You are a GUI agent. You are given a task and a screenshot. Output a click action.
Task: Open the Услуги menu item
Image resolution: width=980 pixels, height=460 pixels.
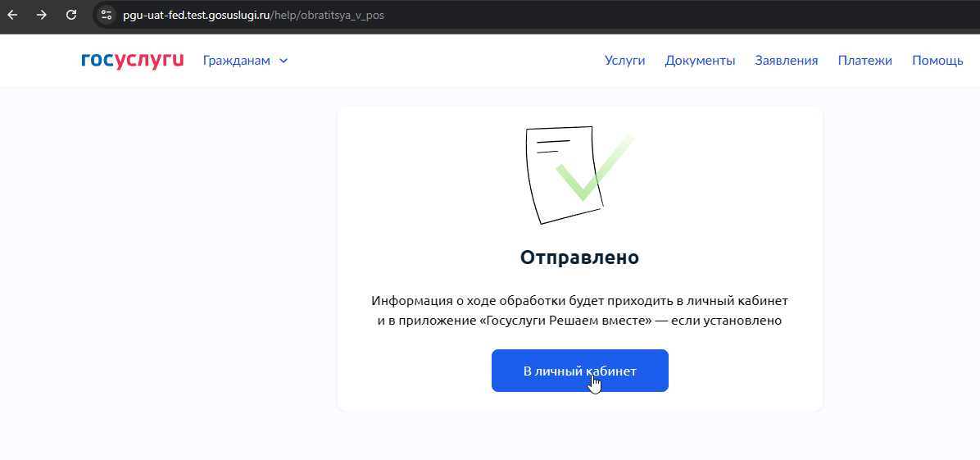pyautogui.click(x=624, y=61)
